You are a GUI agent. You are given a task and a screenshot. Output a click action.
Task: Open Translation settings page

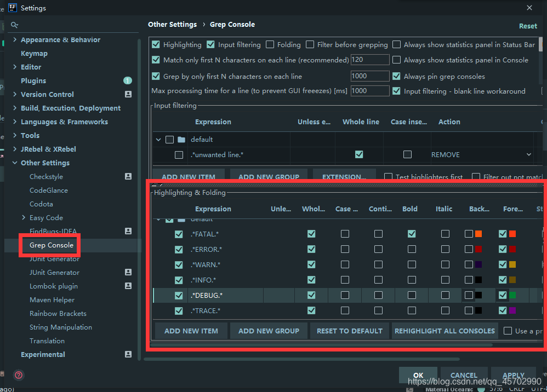(x=47, y=341)
